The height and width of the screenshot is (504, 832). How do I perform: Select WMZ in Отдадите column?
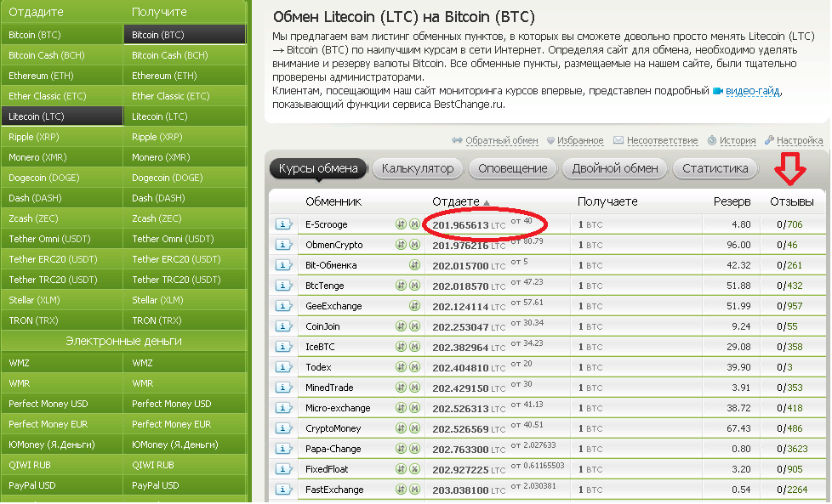[x=62, y=363]
